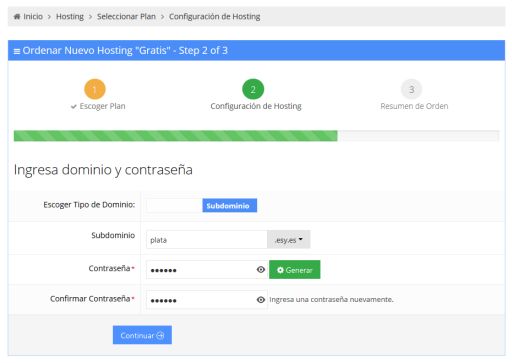Click the Configuración de Hosting step label
Screen dimensions: 512x363
(x=256, y=106)
